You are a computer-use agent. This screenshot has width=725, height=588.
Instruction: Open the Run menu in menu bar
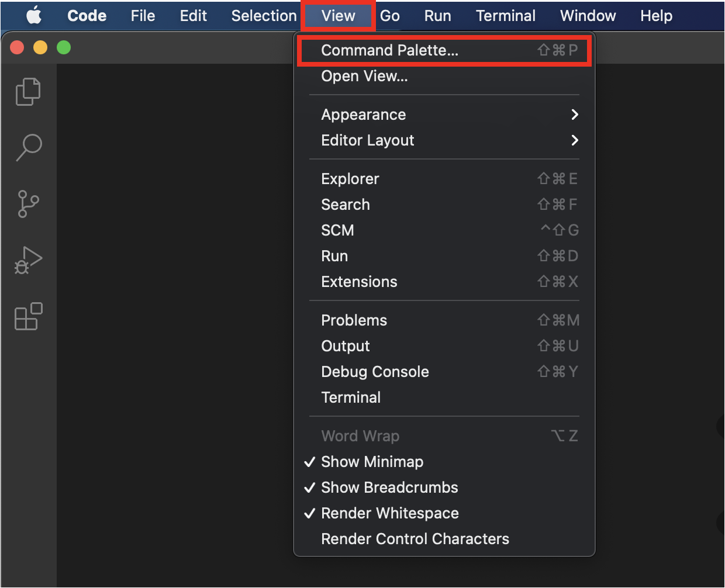tap(437, 16)
